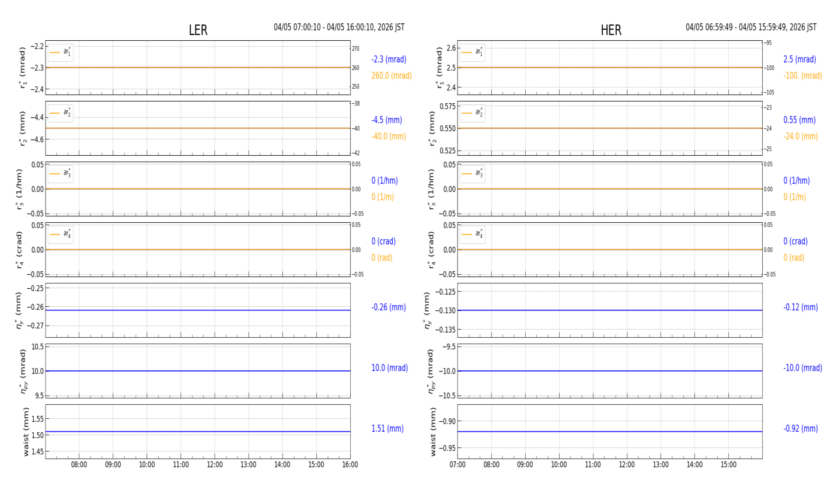
Task: Click the HER value 0 (1/hm)
Action: point(797,181)
